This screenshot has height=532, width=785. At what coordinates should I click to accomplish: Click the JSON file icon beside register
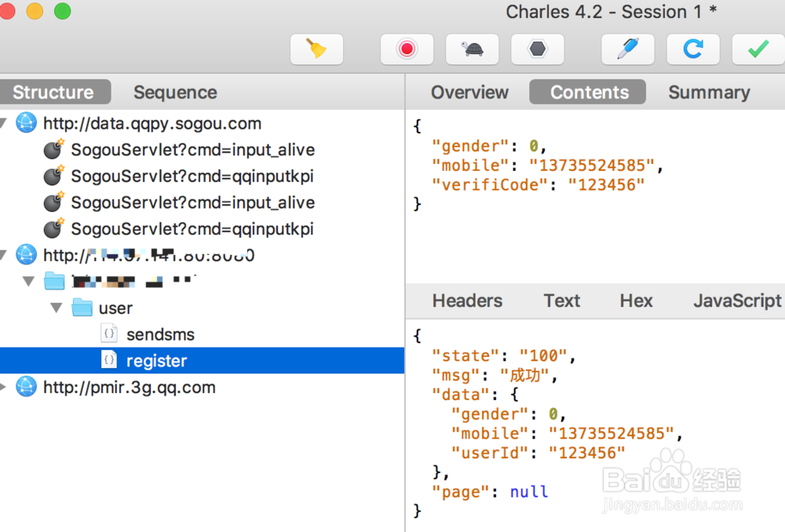110,360
